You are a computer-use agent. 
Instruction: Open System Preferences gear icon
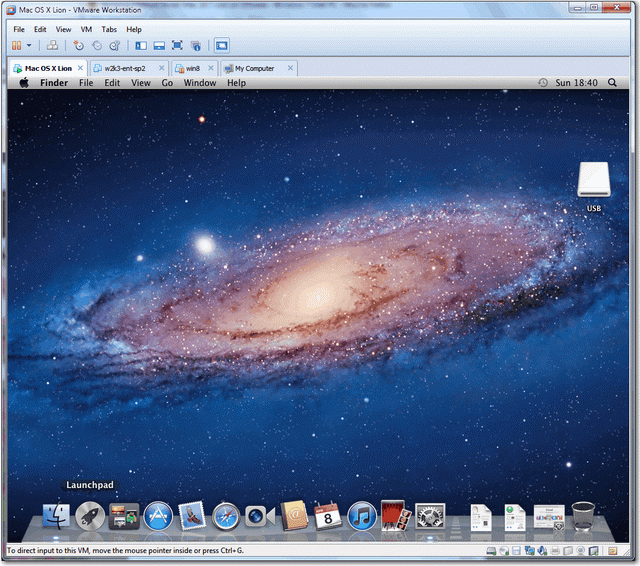tap(430, 516)
